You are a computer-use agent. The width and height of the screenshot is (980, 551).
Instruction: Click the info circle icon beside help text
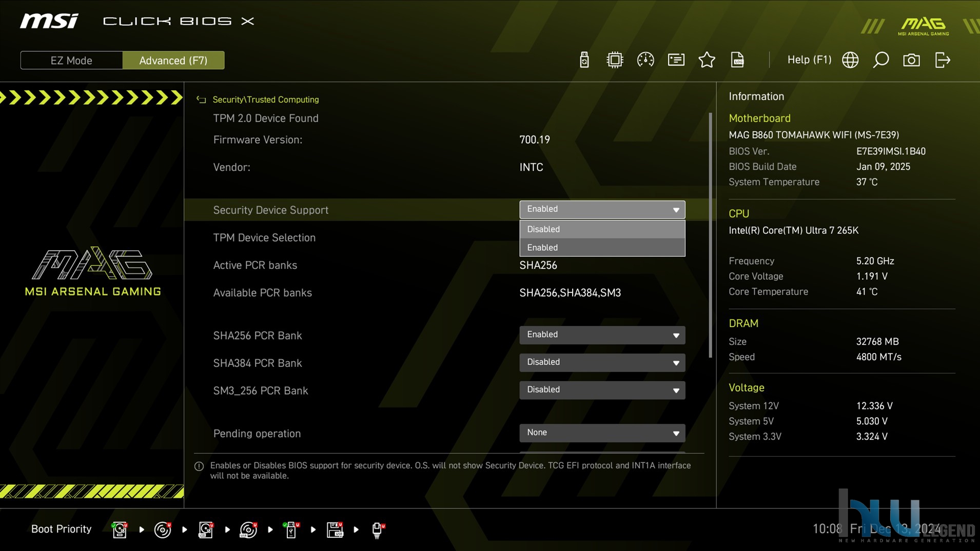coord(199,466)
